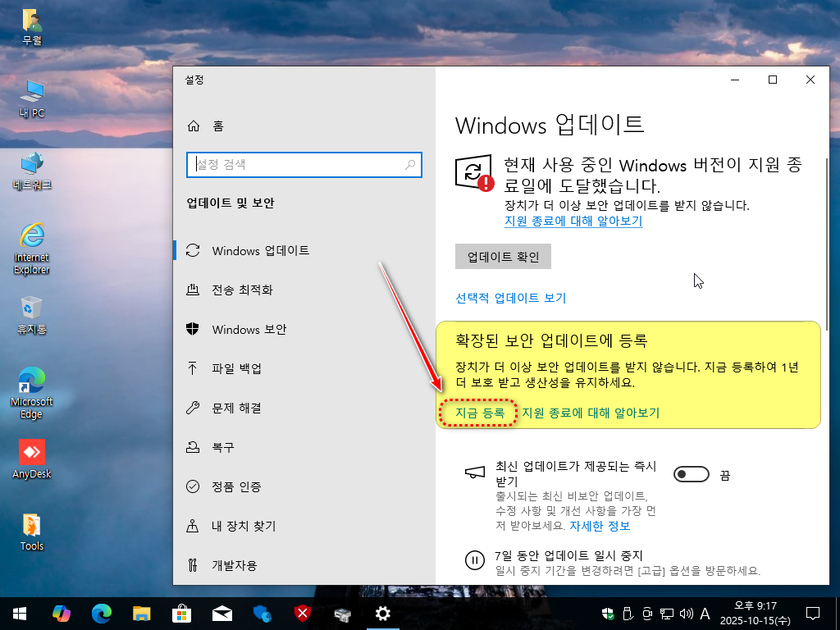Open the 네트워크 desktop icon

32,171
